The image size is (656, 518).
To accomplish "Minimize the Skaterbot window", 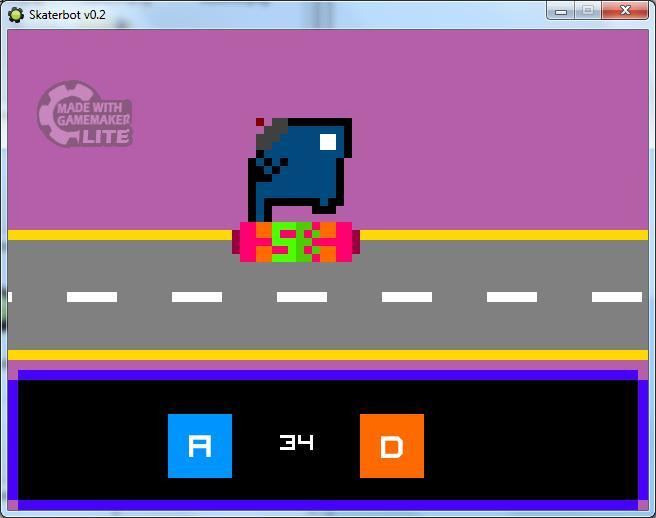I will (x=561, y=10).
